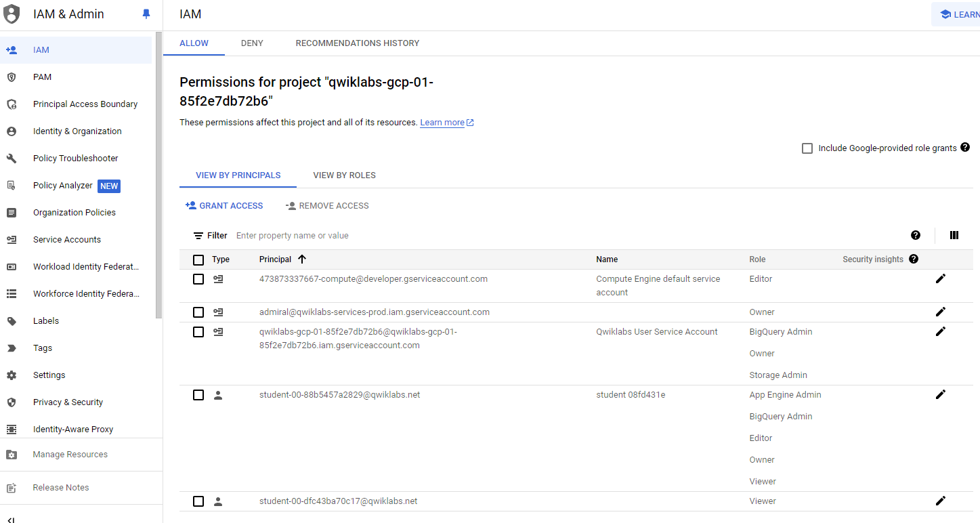Screen dimensions: 980x523
Task: Click the PAM shield icon in the sidebar
Action: pos(12,77)
